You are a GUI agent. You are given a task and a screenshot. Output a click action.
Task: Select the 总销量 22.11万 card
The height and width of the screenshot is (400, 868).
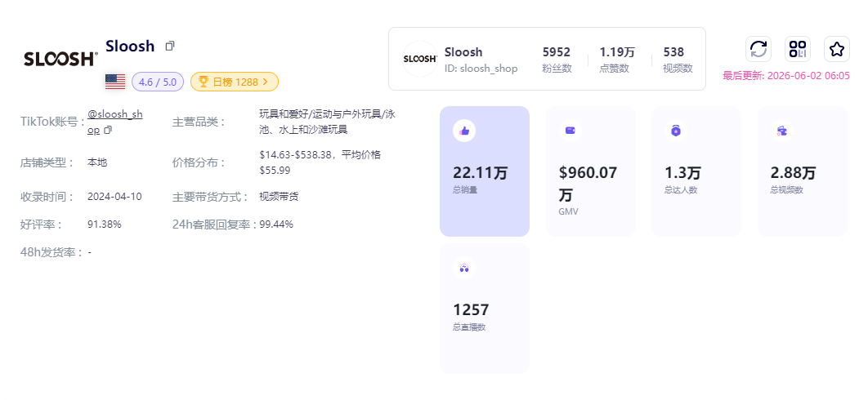(485, 171)
